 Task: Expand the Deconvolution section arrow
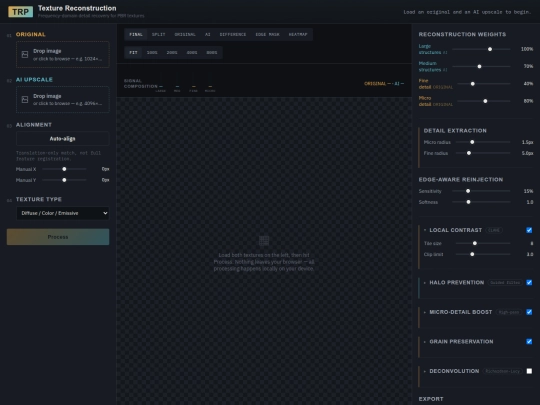425,372
